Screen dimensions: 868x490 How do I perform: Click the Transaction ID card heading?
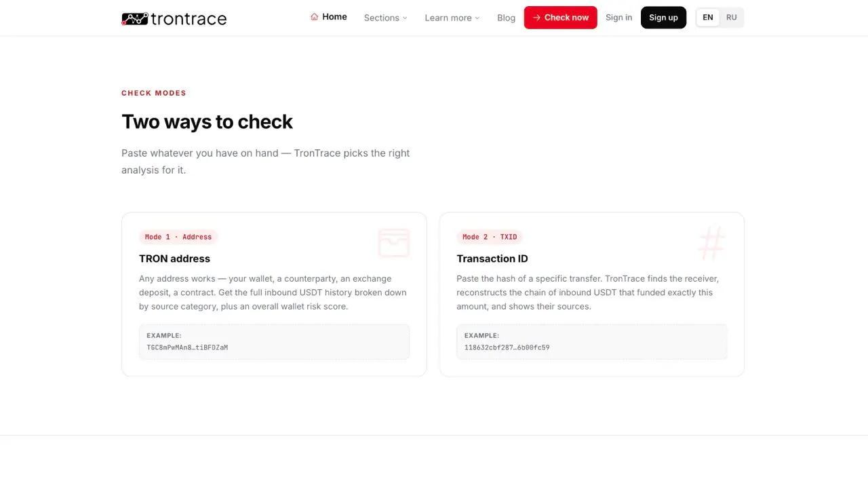492,259
